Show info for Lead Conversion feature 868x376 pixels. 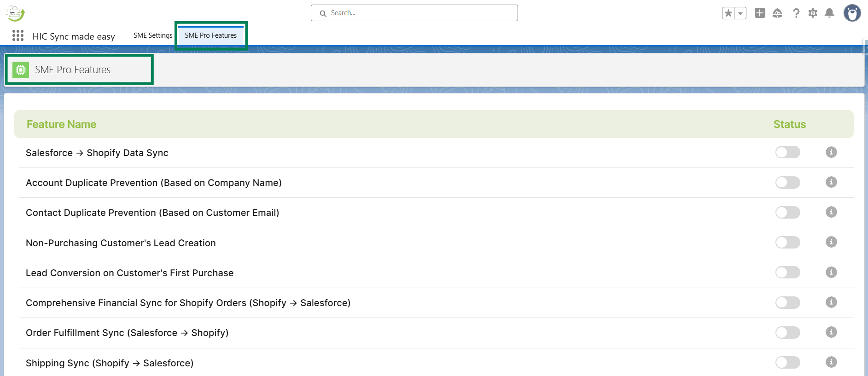click(x=831, y=272)
